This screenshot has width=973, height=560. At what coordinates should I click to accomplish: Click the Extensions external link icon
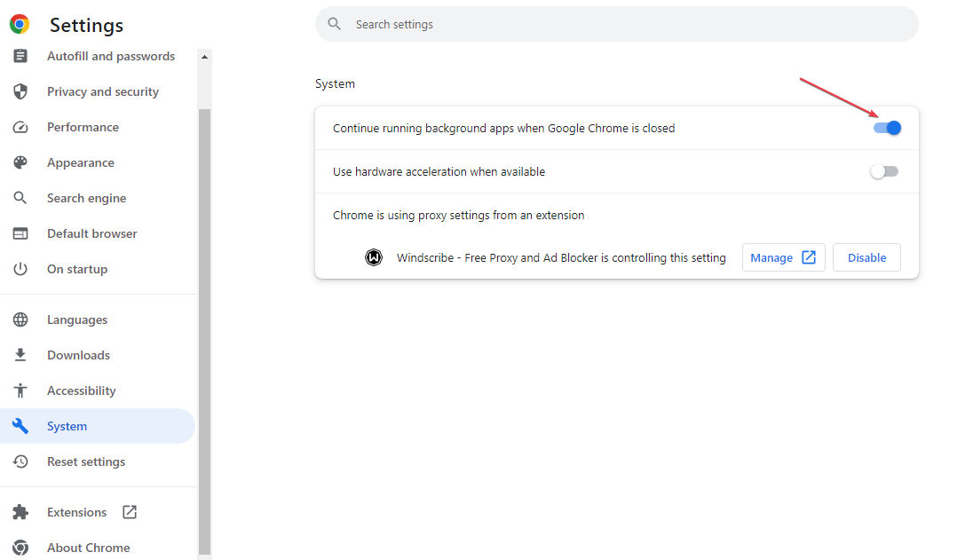click(x=130, y=511)
